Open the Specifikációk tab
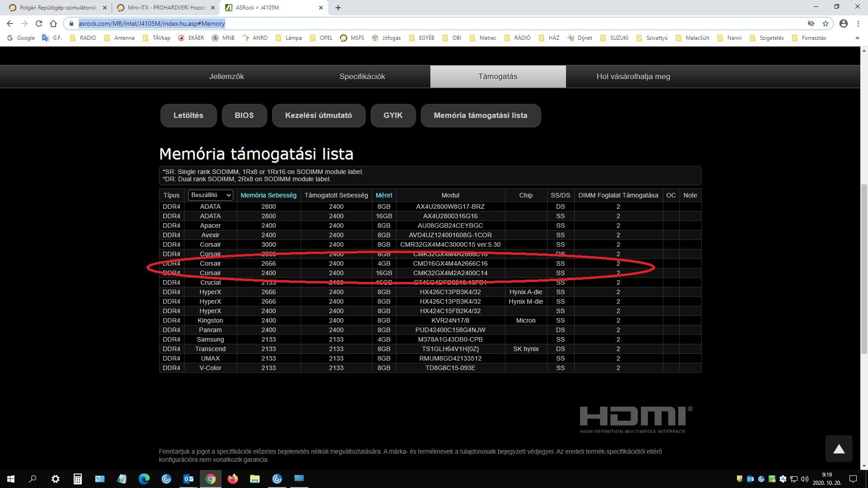868x488 pixels. [x=362, y=77]
